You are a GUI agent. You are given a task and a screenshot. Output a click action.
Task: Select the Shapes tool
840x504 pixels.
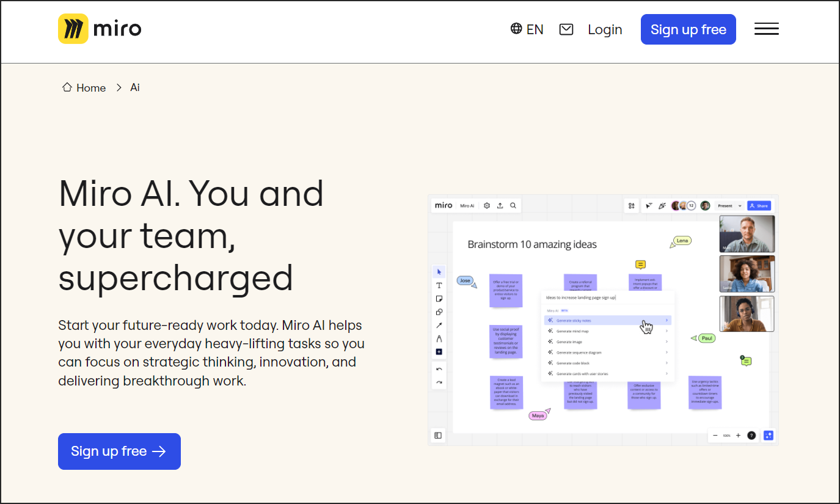[x=439, y=312]
